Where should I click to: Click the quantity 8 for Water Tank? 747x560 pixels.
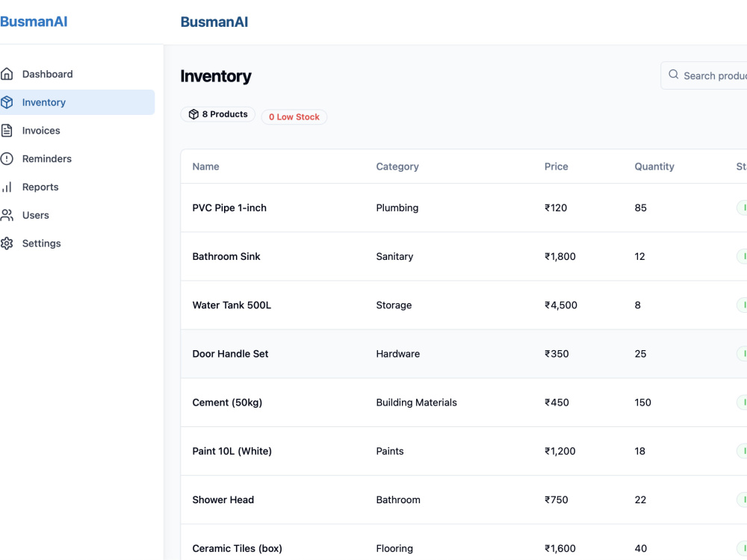[x=637, y=305]
